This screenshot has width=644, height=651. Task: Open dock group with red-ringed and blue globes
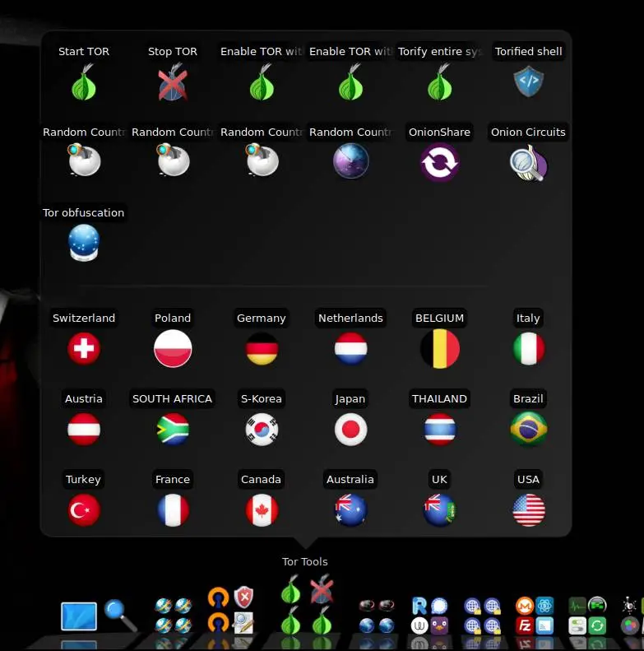(x=377, y=616)
